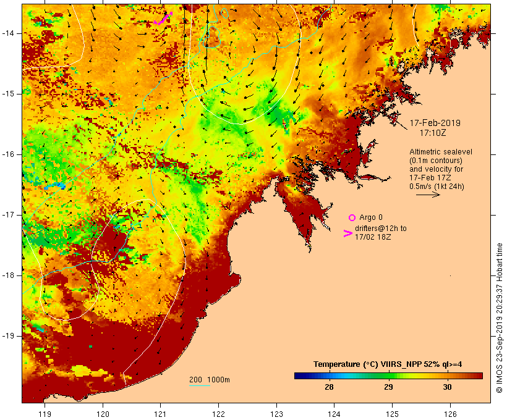Click the temperature colorbar near 30
Image resolution: width=507 pixels, height=420 pixels.
pyautogui.click(x=448, y=376)
